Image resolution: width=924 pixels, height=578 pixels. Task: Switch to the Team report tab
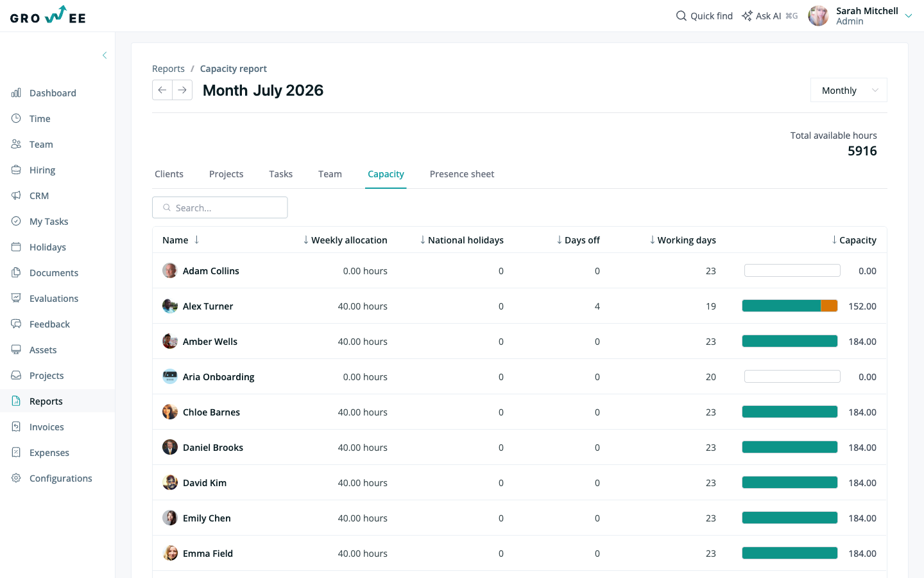330,174
